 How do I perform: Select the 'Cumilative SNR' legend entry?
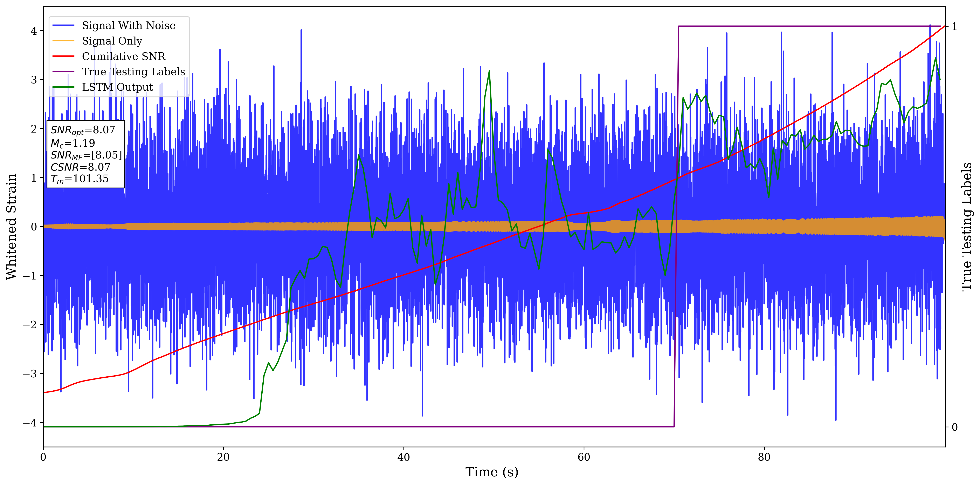[124, 56]
